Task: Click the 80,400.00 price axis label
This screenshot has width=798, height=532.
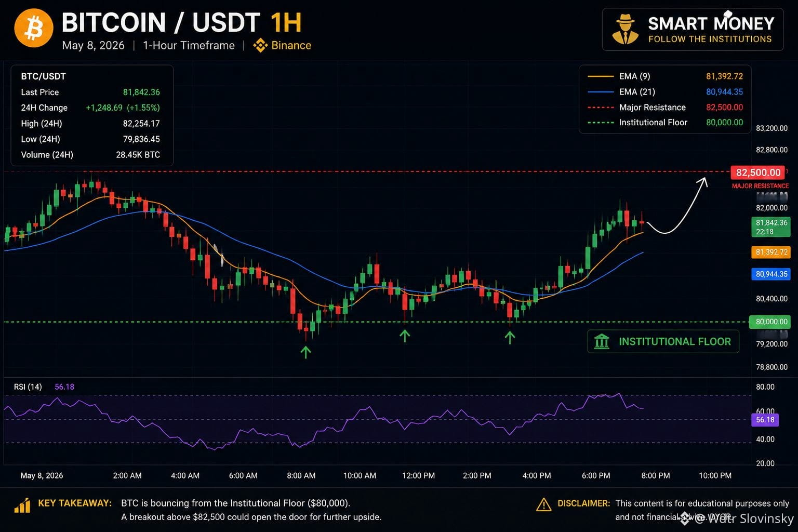Action: point(772,299)
